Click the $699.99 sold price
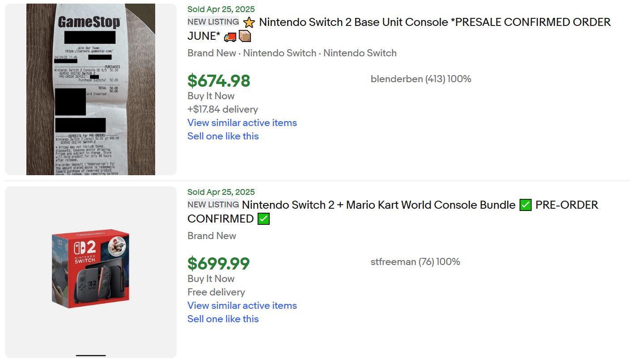This screenshot has width=644, height=362. click(218, 264)
